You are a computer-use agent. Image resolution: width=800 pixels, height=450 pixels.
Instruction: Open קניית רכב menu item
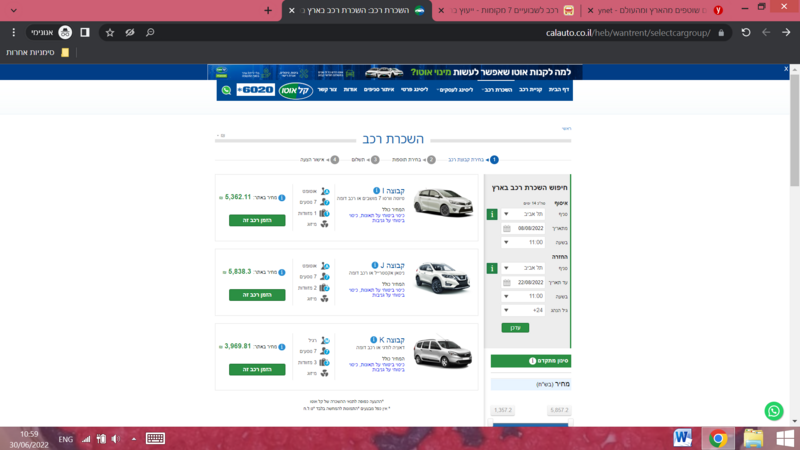pos(531,90)
